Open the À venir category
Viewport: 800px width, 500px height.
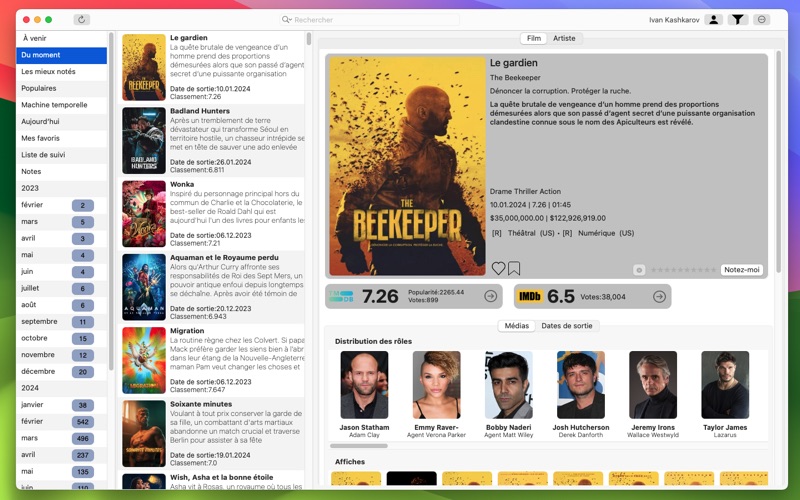(61, 38)
